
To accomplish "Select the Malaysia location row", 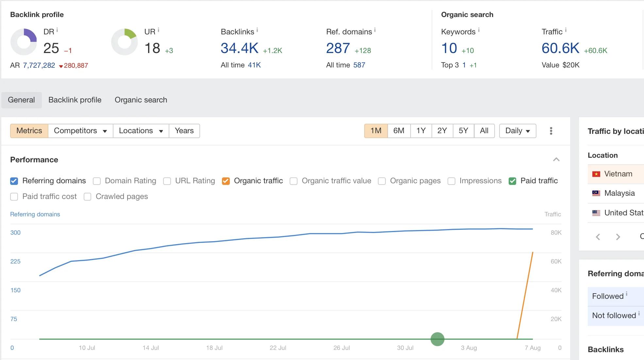I will click(616, 193).
